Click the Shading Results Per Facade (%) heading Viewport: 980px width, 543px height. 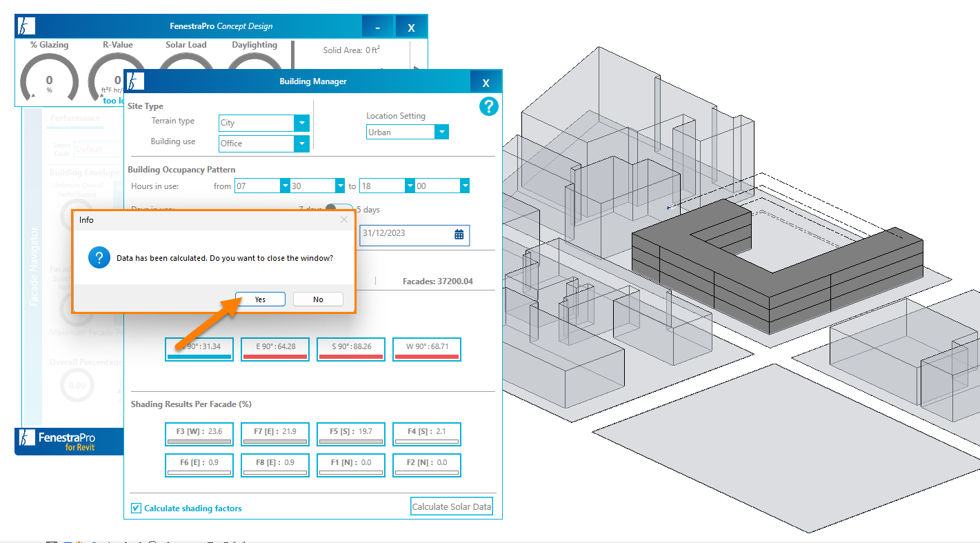191,404
